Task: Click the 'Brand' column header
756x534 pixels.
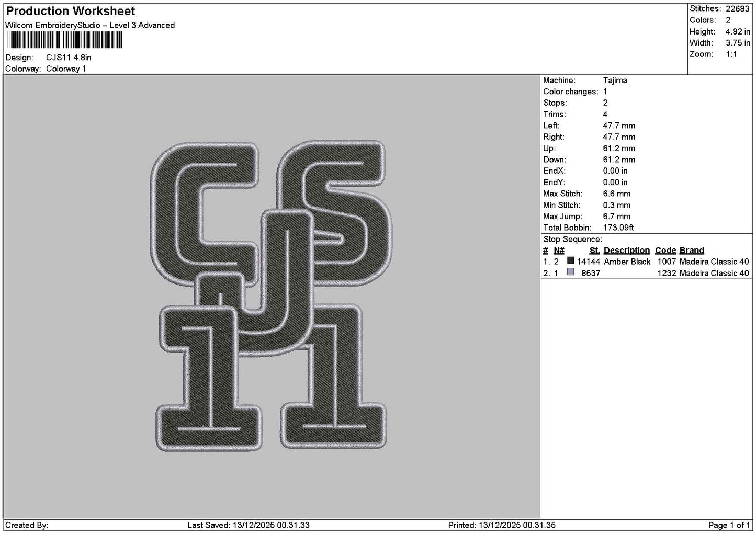Action: (x=692, y=251)
